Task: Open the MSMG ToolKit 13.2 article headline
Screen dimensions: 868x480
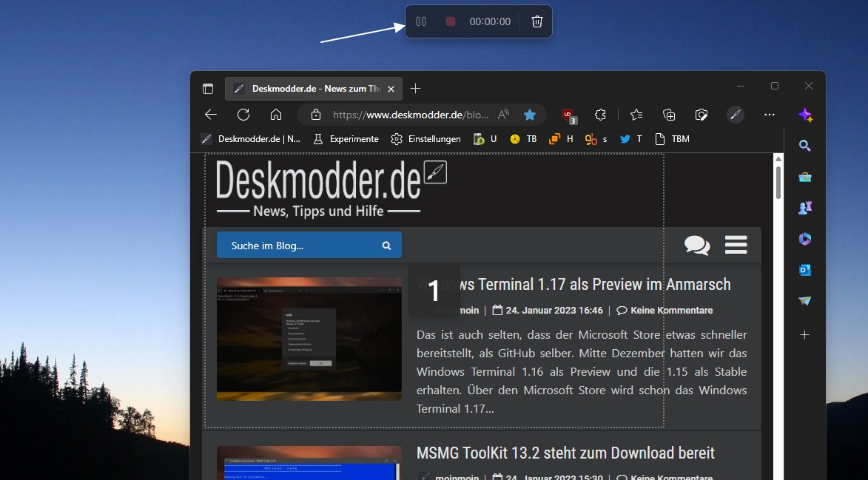Action: (565, 453)
